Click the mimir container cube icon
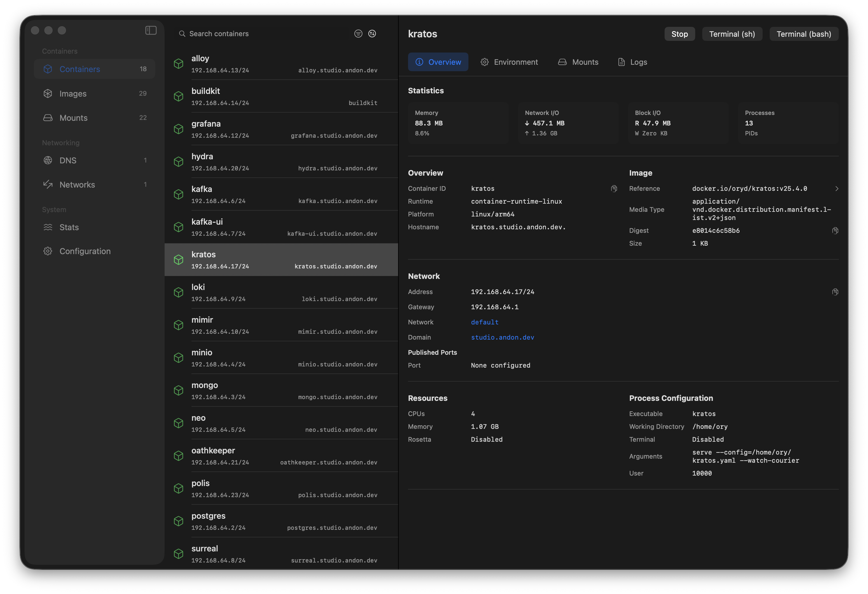 point(179,325)
